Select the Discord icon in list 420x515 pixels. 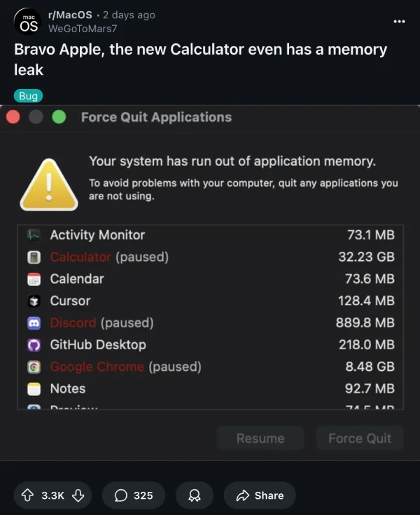(34, 323)
